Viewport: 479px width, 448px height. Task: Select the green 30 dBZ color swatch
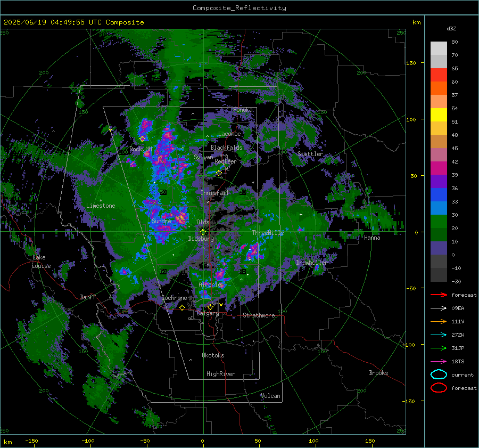439,221
